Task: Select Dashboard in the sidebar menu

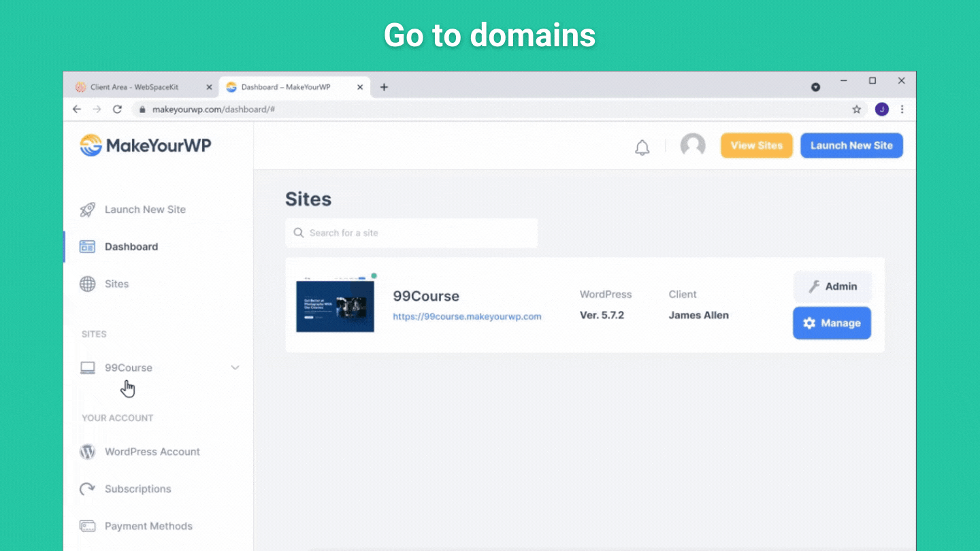Action: 131,247
